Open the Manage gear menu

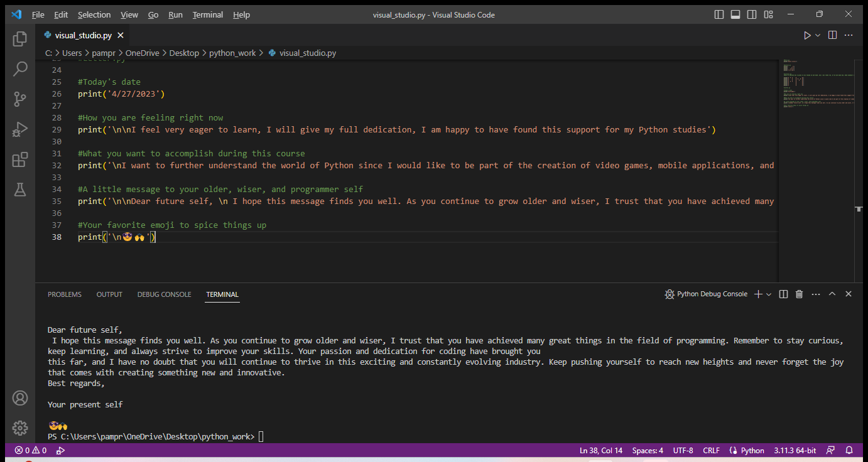tap(20, 428)
